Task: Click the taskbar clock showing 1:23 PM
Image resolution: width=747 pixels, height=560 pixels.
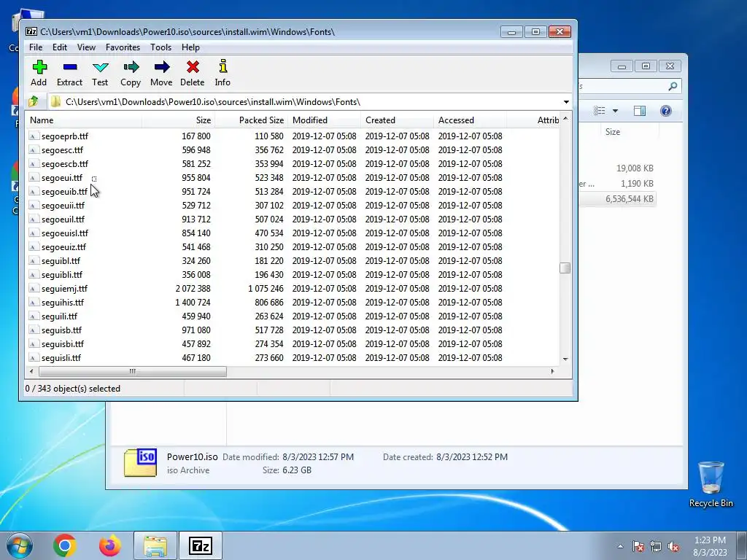Action: pyautogui.click(x=710, y=540)
